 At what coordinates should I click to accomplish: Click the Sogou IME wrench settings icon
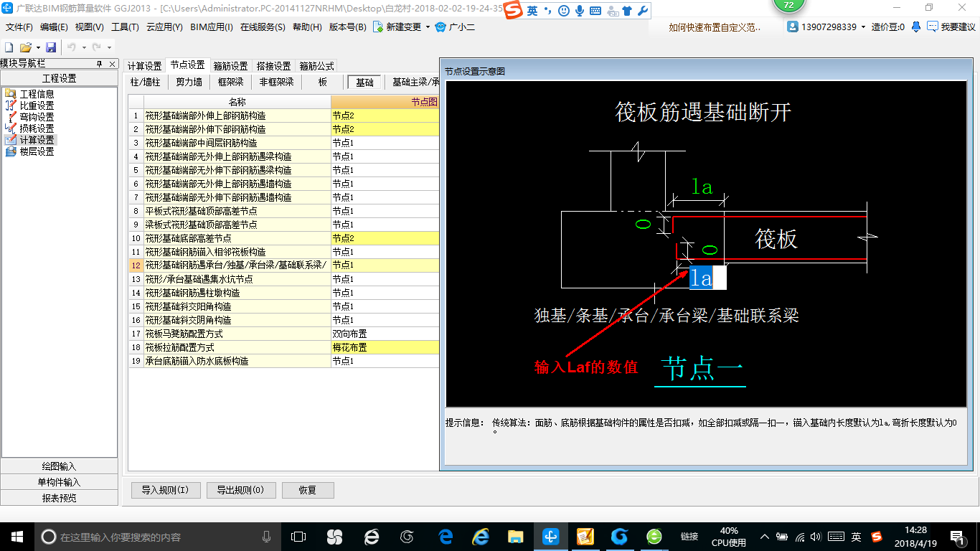click(x=643, y=11)
